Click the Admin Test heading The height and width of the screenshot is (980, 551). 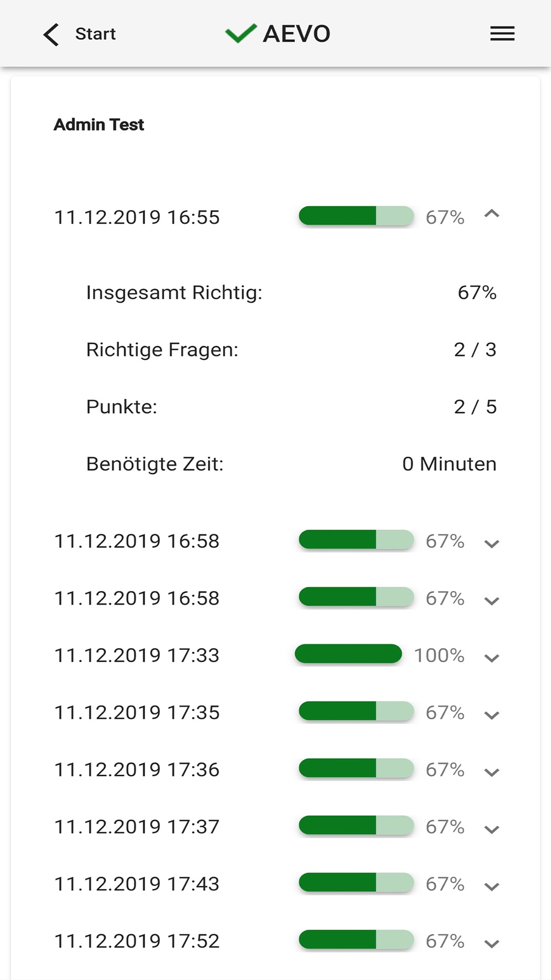coord(99,125)
